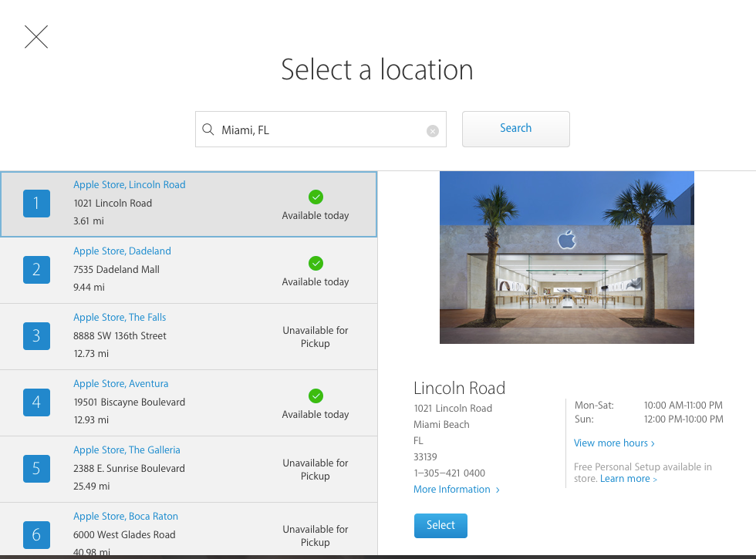Click the Search button
The height and width of the screenshot is (559, 756).
(516, 129)
